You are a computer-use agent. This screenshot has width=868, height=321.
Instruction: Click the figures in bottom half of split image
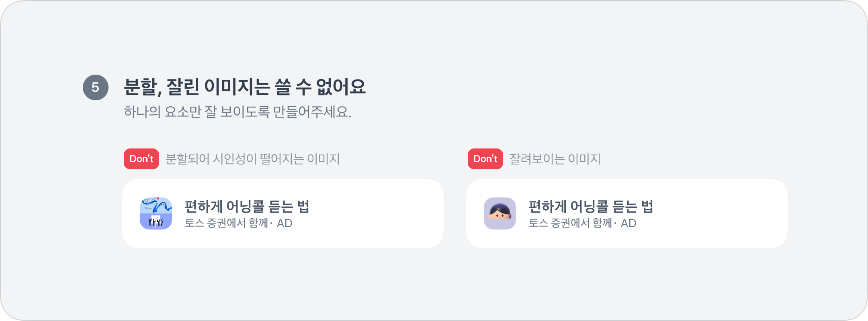[x=156, y=222]
